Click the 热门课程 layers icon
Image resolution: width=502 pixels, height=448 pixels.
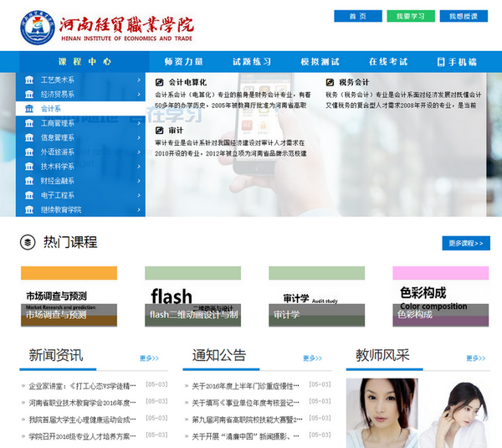pyautogui.click(x=28, y=242)
